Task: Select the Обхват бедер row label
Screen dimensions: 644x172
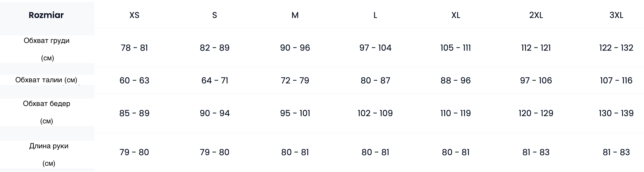Action: 47,104
